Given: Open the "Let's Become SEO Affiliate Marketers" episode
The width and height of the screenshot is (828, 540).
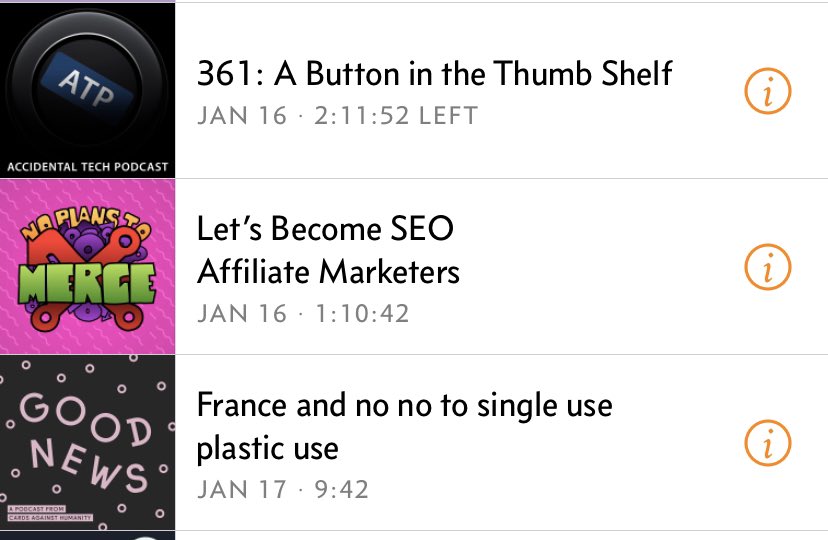Looking at the screenshot, I should [328, 250].
